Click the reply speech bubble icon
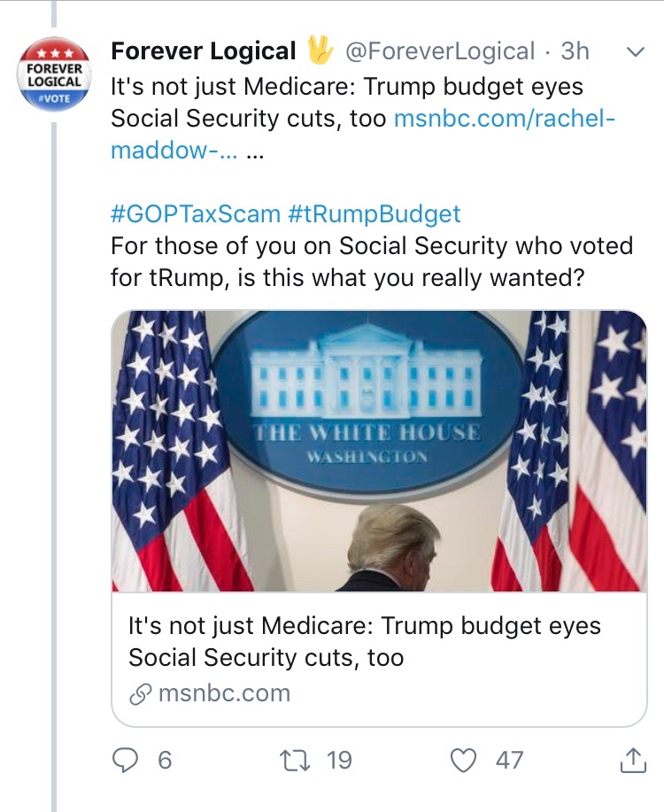Screen dimensions: 664x812 (125, 760)
